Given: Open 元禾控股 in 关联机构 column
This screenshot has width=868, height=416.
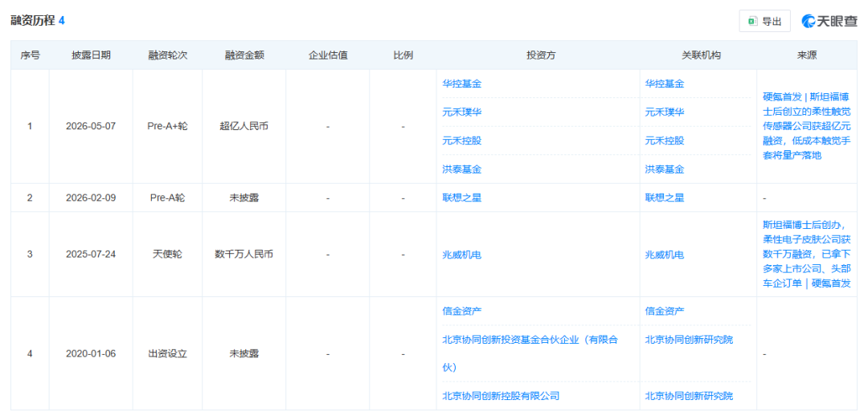Looking at the screenshot, I should click(665, 141).
